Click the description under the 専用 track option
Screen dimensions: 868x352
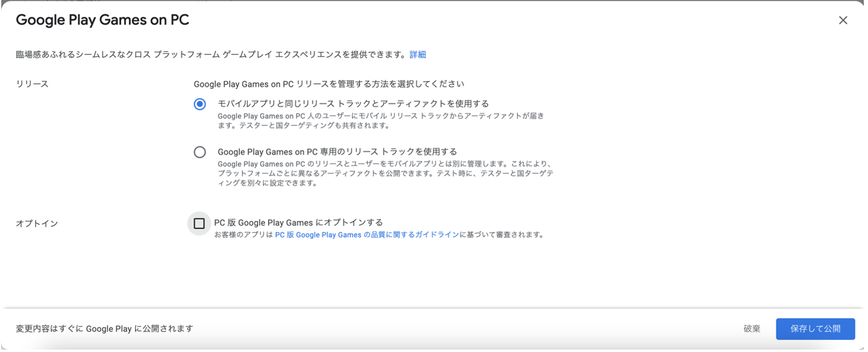[385, 174]
